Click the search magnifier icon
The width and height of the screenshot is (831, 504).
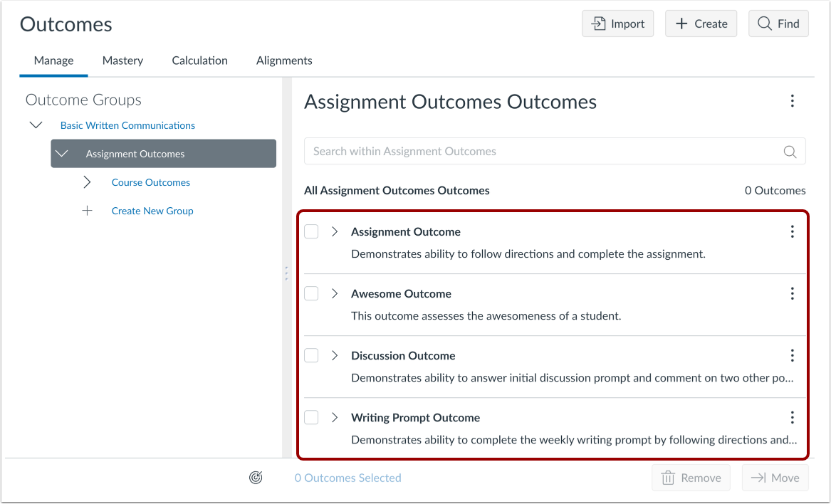(x=790, y=151)
